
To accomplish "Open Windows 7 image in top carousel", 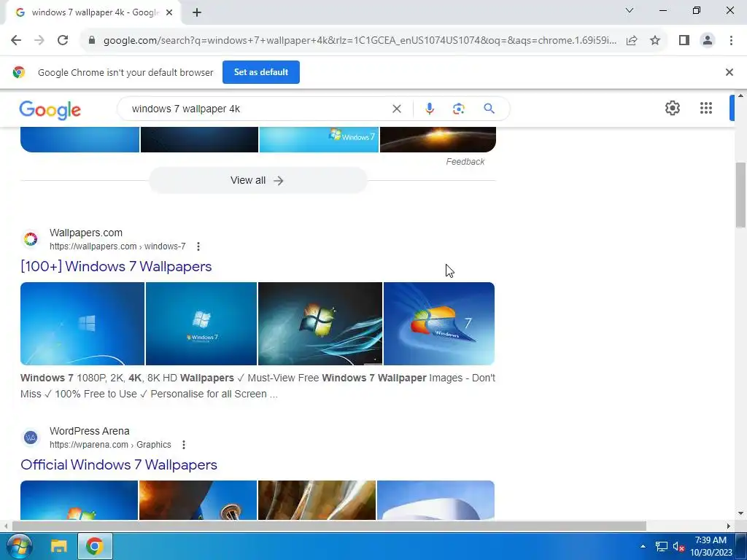I will point(320,139).
